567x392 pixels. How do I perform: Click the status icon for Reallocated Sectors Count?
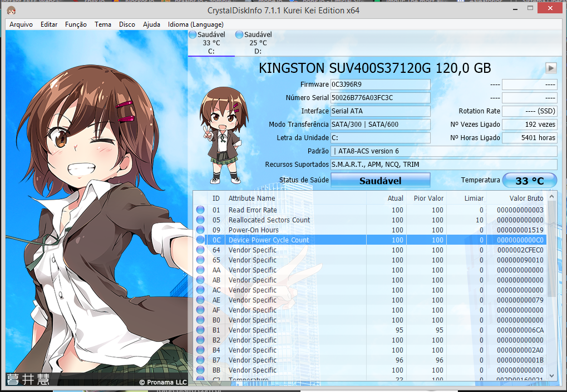tap(200, 220)
